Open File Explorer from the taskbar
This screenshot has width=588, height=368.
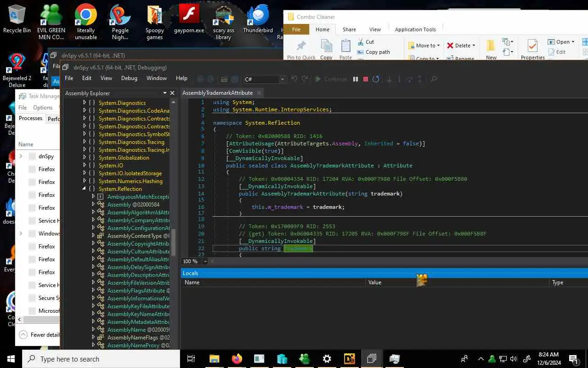[x=215, y=359]
